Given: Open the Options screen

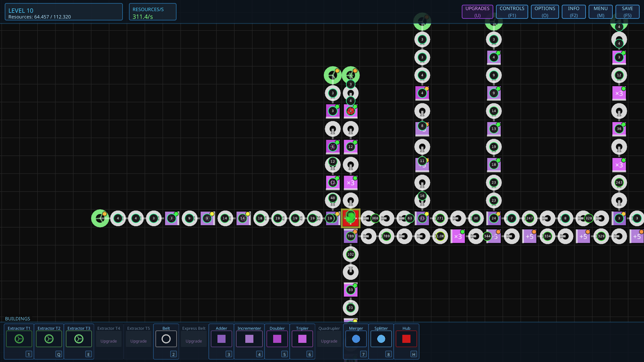Looking at the screenshot, I should (545, 12).
